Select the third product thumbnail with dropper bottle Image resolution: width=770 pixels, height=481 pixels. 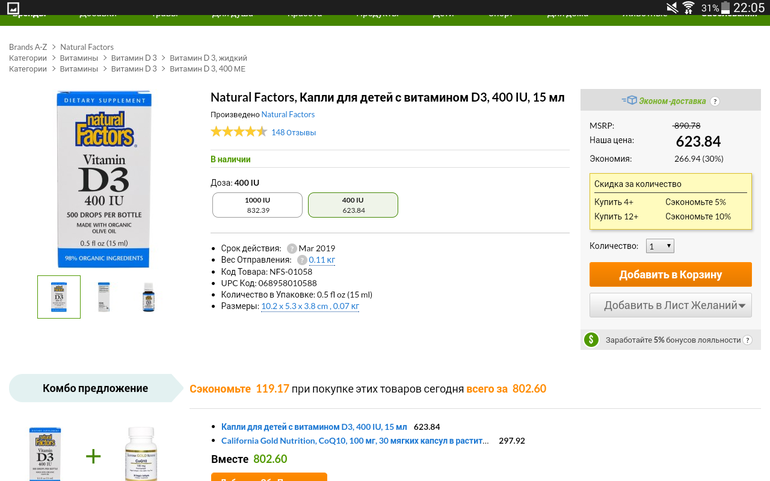[149, 297]
